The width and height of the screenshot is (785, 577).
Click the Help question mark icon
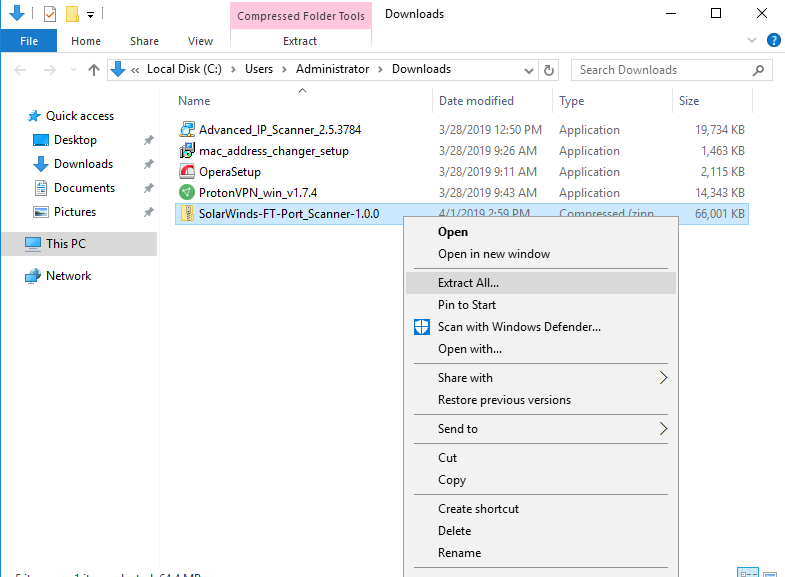(x=773, y=40)
